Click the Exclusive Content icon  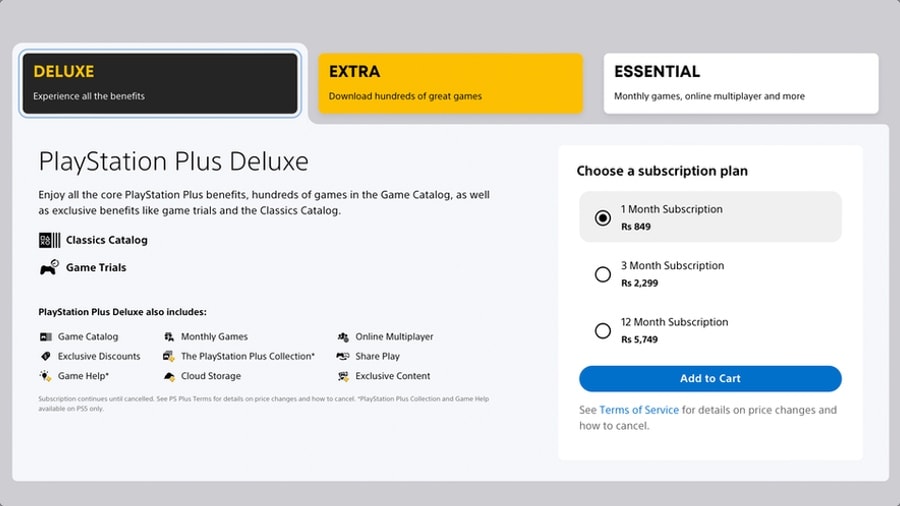(x=343, y=376)
